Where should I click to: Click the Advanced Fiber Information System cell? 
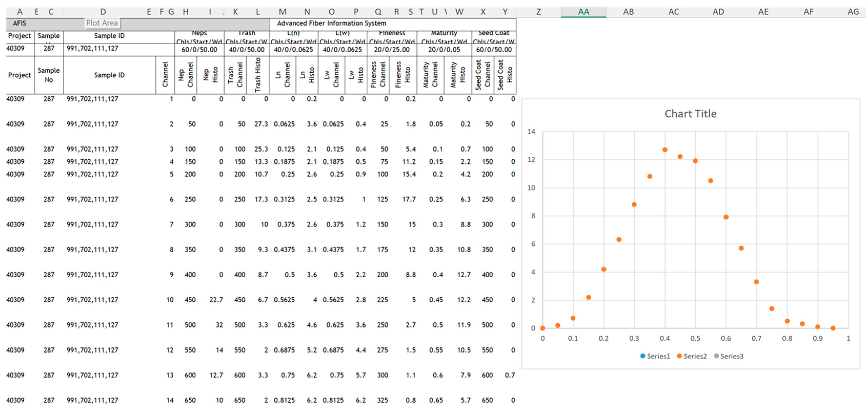[x=332, y=23]
